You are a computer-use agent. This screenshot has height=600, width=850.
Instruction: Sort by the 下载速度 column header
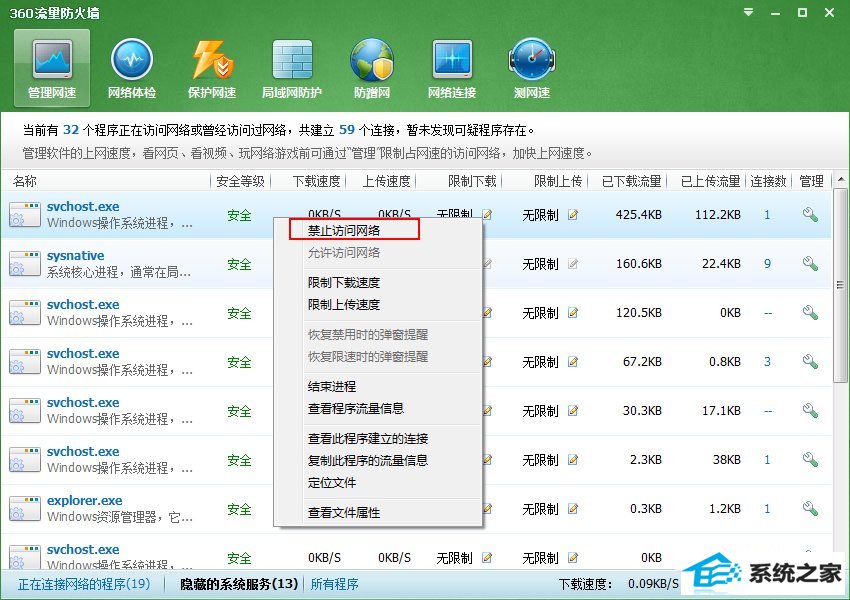tap(317, 181)
